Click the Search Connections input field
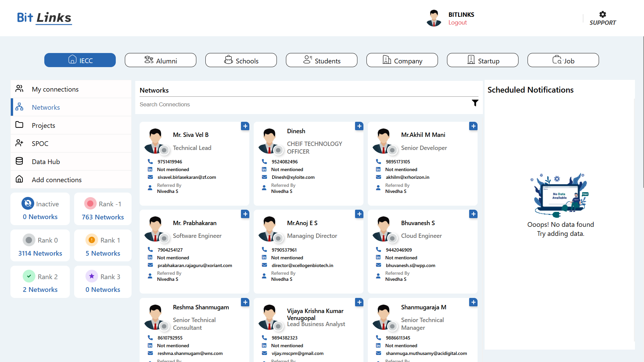 [x=302, y=104]
